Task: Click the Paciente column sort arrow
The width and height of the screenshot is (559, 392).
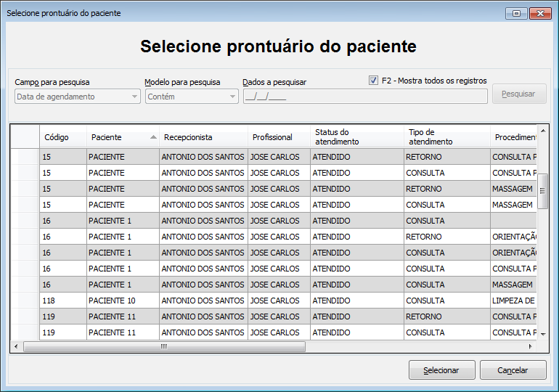Action: [153, 137]
